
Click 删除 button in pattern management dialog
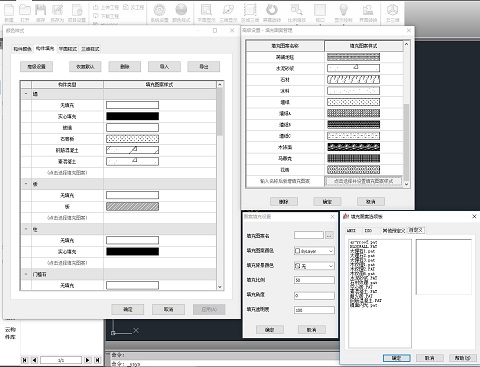(x=283, y=201)
